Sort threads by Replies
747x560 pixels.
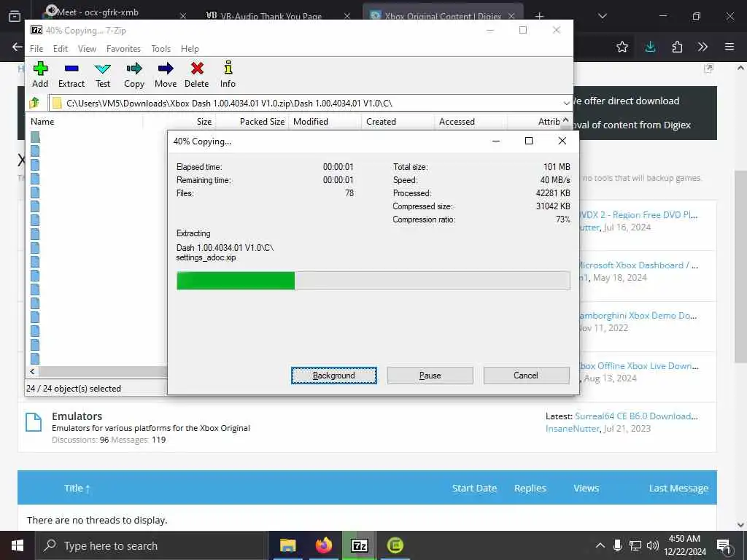click(530, 488)
